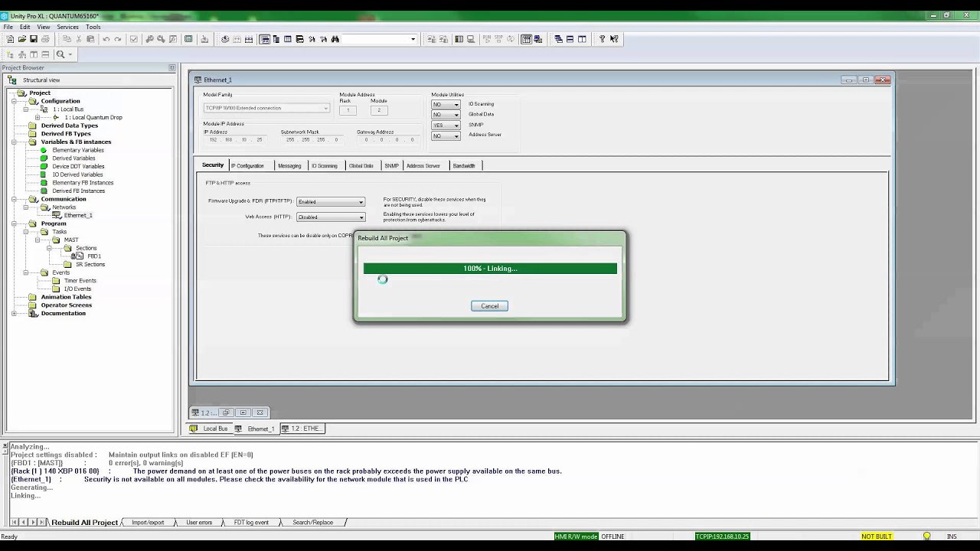
Task: Open the User errors output tab
Action: (199, 523)
